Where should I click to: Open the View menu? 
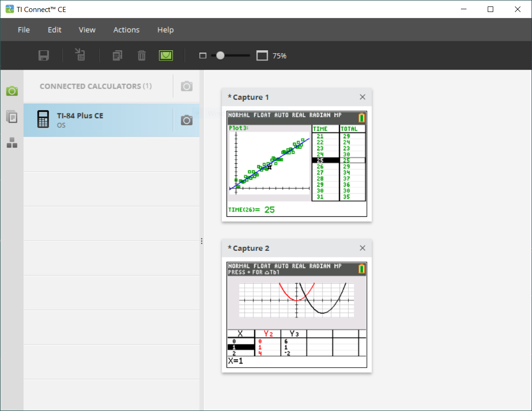pyautogui.click(x=87, y=30)
